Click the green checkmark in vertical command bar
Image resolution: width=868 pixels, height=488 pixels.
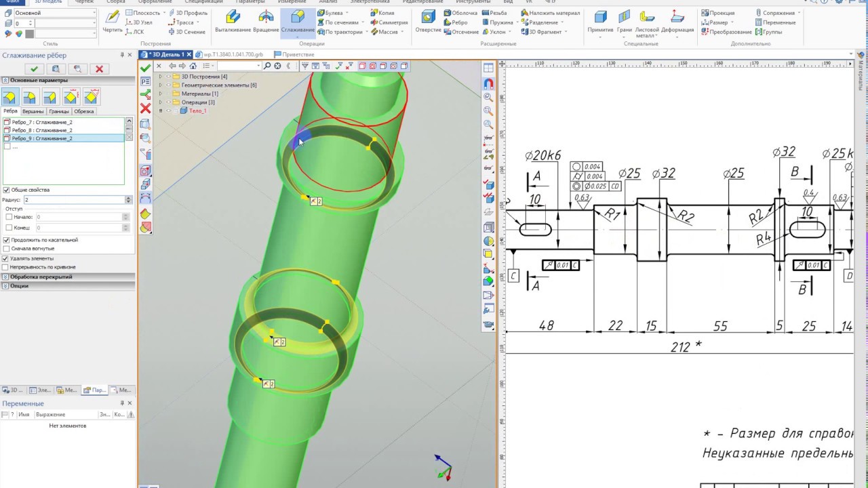point(145,68)
